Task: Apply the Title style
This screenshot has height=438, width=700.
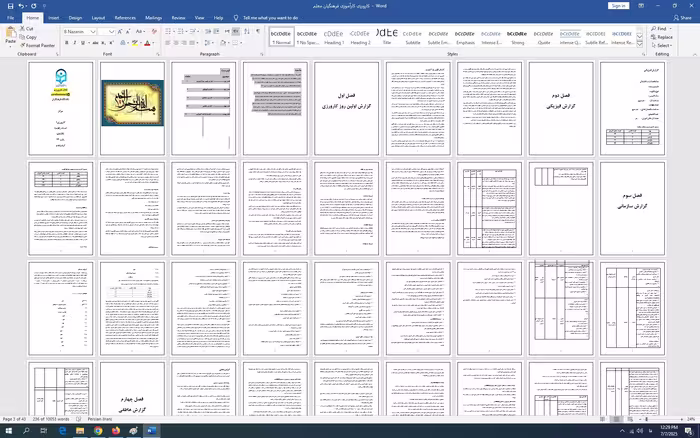Action: (x=387, y=37)
